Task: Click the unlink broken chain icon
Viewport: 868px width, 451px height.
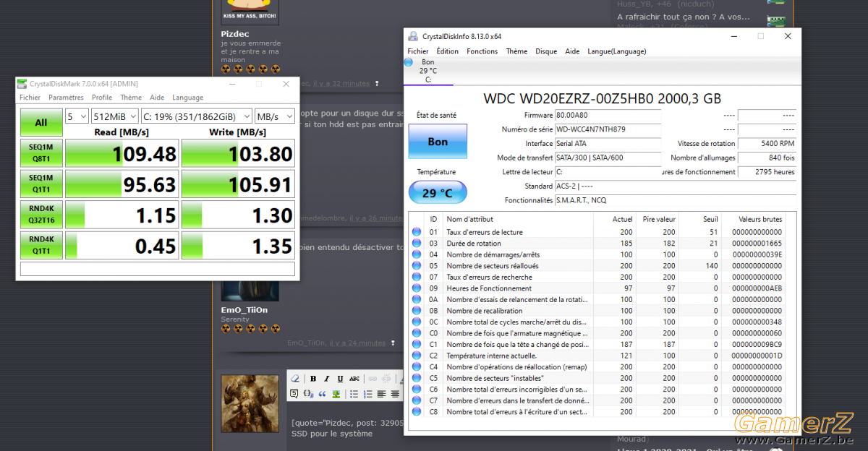Action: (386, 379)
